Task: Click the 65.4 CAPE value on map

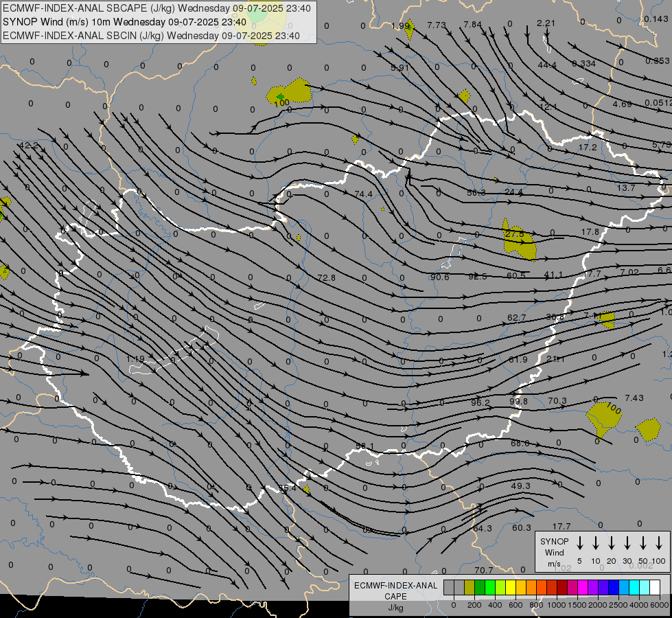Action: [x=287, y=488]
